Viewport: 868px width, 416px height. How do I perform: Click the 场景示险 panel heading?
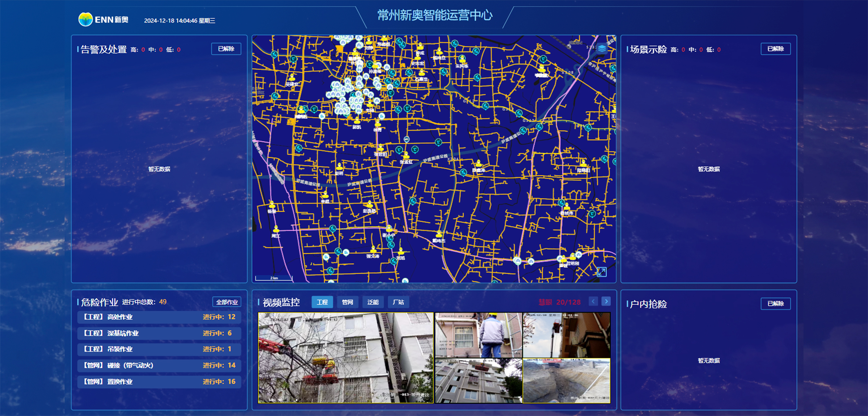[648, 49]
